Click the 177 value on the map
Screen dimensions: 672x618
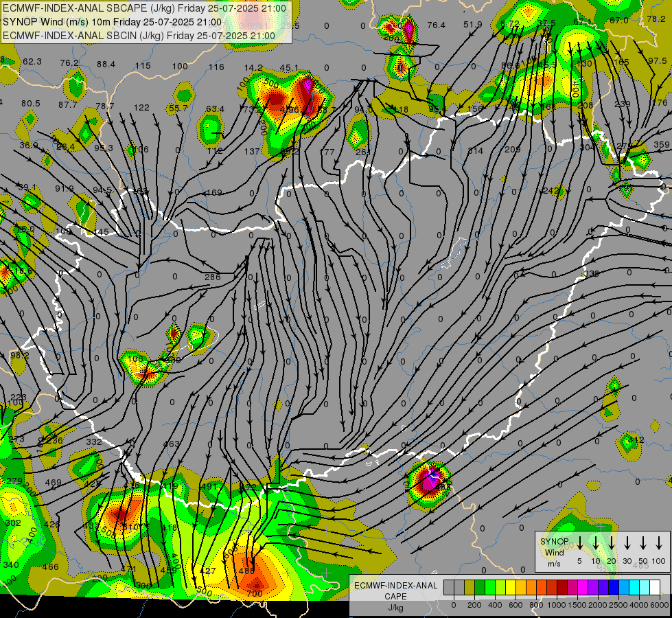pos(327,152)
